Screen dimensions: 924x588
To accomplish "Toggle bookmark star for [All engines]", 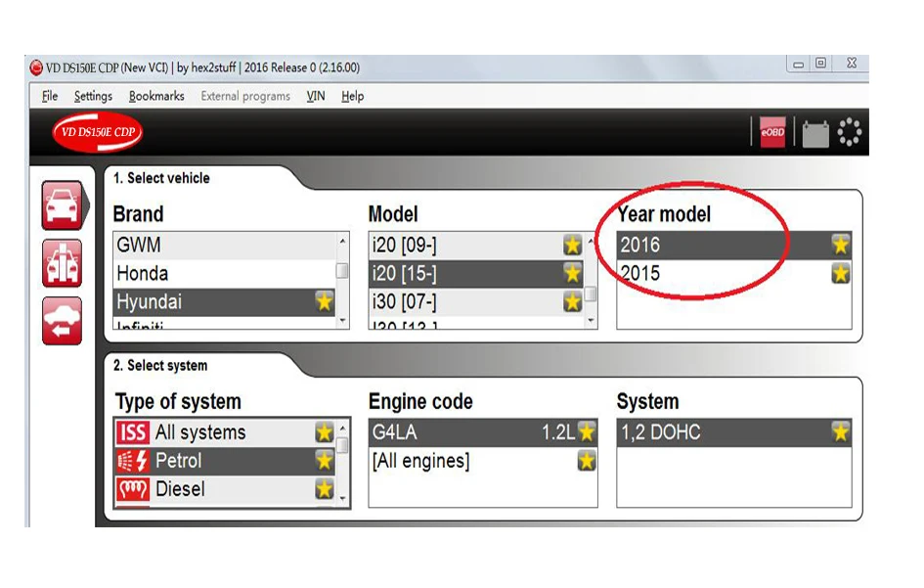I will tap(587, 461).
